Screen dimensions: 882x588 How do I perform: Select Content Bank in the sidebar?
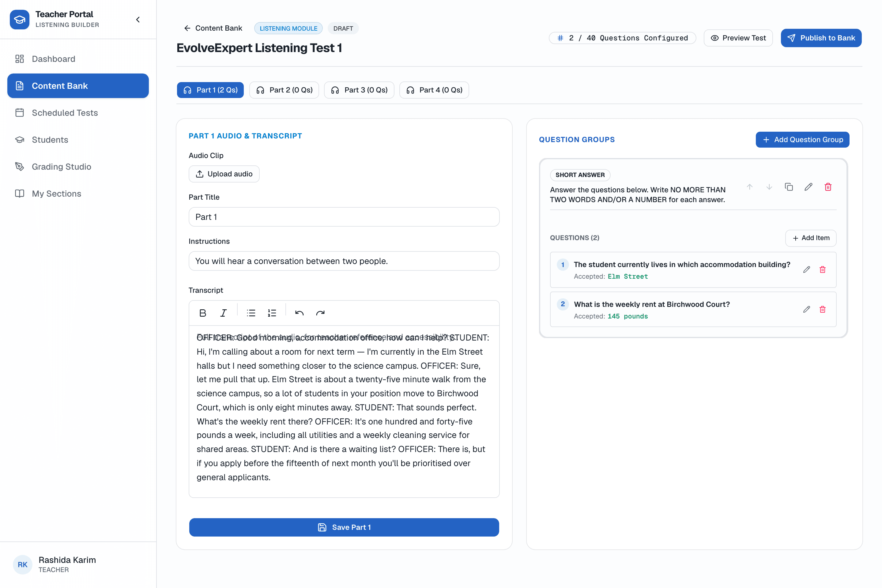pos(78,86)
